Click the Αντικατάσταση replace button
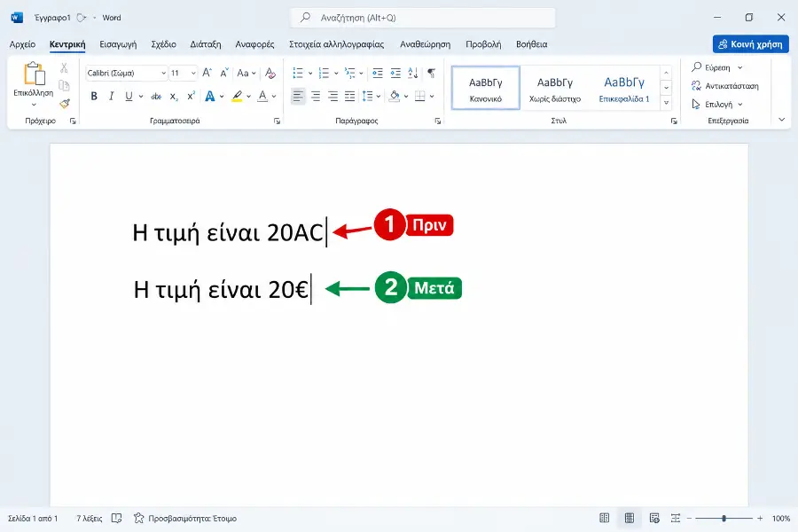The height and width of the screenshot is (532, 798). pyautogui.click(x=725, y=86)
